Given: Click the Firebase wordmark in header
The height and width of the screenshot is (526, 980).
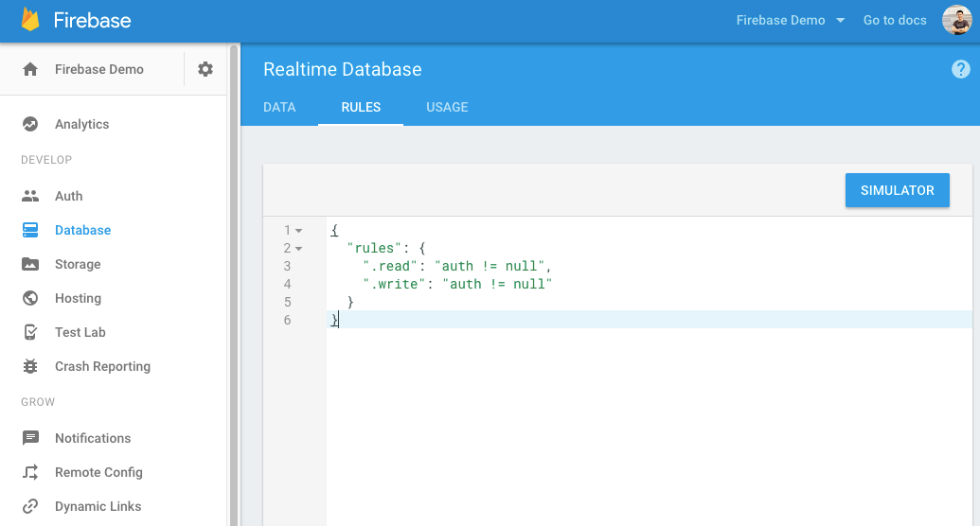Looking at the screenshot, I should [x=92, y=20].
